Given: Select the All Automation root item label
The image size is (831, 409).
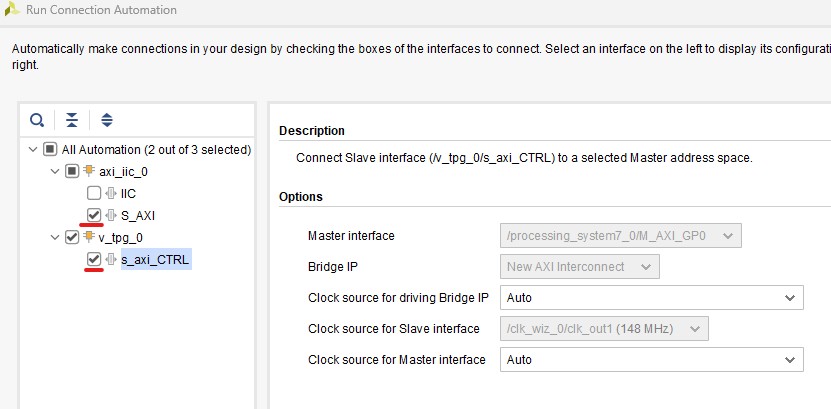Looking at the screenshot, I should pos(156,149).
